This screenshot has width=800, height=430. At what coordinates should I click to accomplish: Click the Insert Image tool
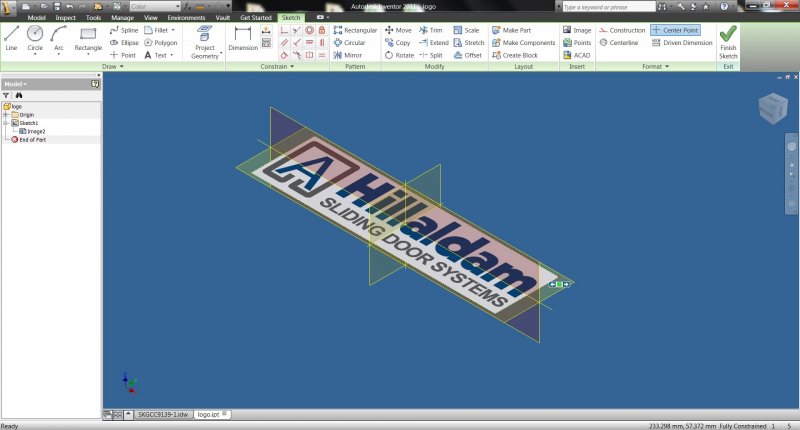pos(577,31)
